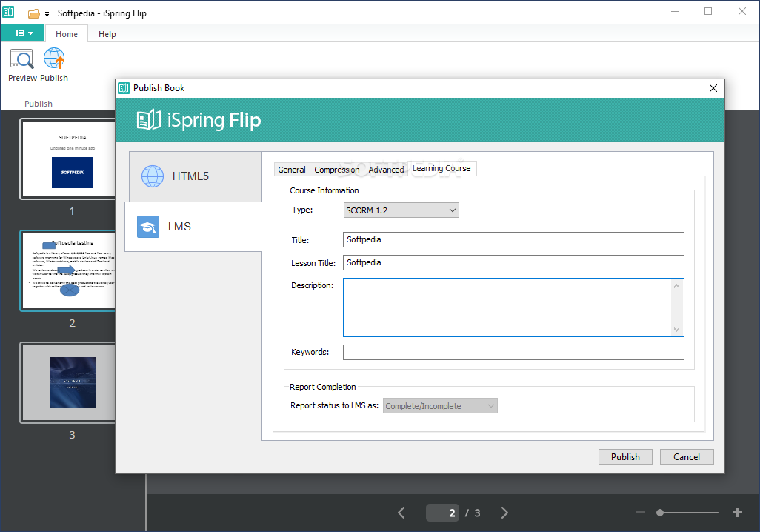The width and height of the screenshot is (760, 532).
Task: Select the HTML5 publish destination
Action: (x=196, y=176)
